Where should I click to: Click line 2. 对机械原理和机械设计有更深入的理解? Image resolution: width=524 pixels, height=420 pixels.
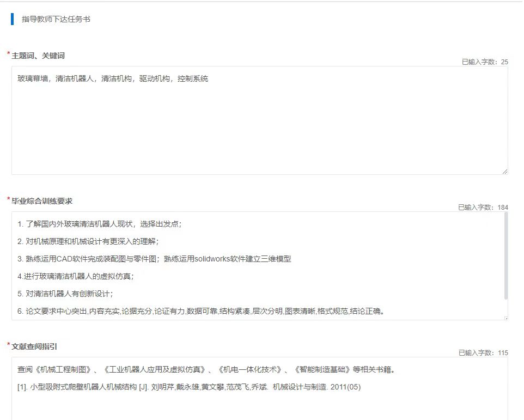[x=88, y=241]
